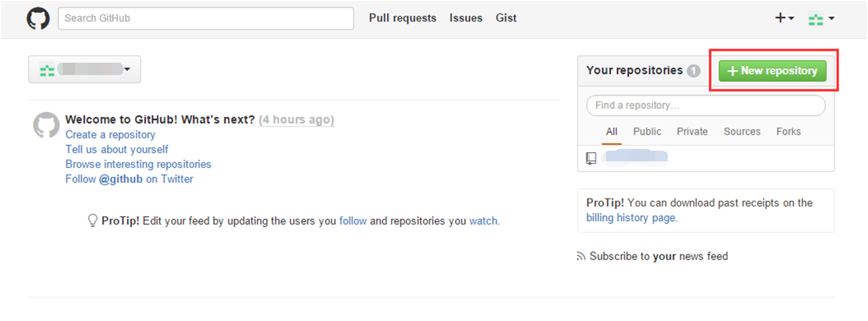Open Gist from the header
The height and width of the screenshot is (321, 868).
coord(505,18)
